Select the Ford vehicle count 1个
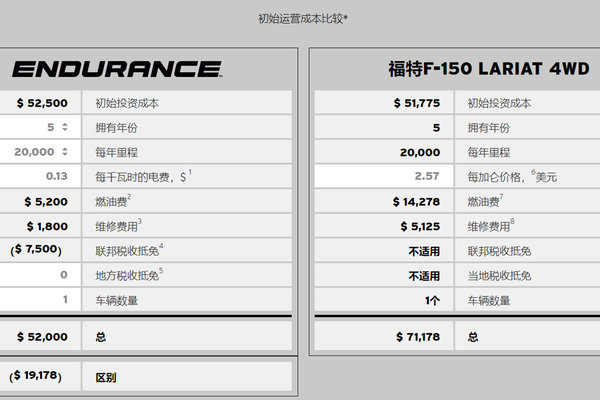The image size is (600, 400). pos(432,300)
